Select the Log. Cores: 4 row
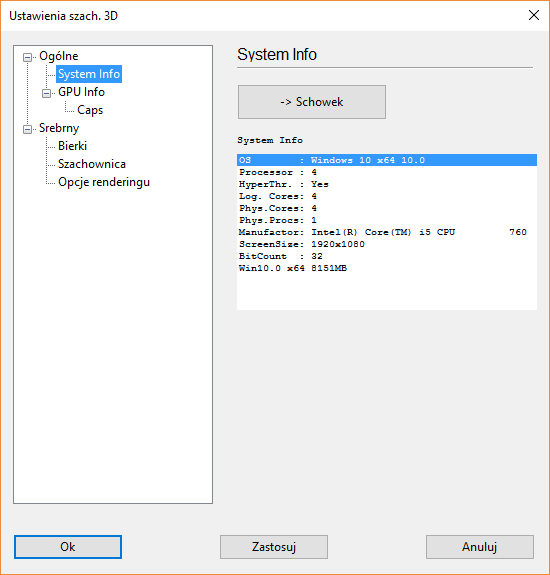Screen dimensions: 550x575 click(387, 196)
